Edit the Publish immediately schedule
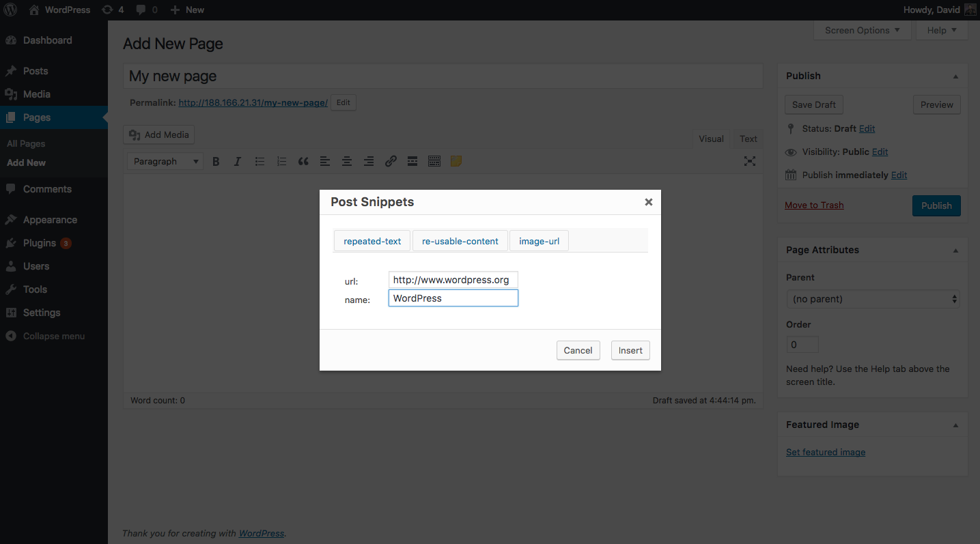The image size is (980, 544). click(899, 175)
